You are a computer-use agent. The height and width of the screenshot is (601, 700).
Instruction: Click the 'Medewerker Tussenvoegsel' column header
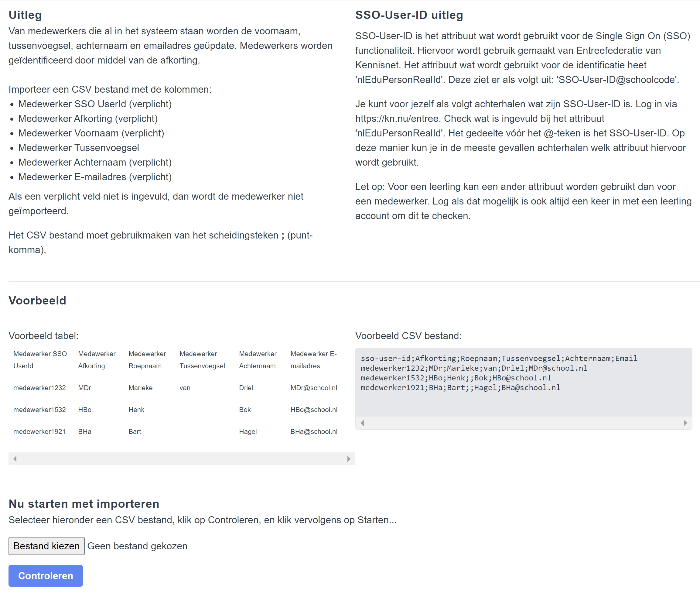pyautogui.click(x=202, y=360)
